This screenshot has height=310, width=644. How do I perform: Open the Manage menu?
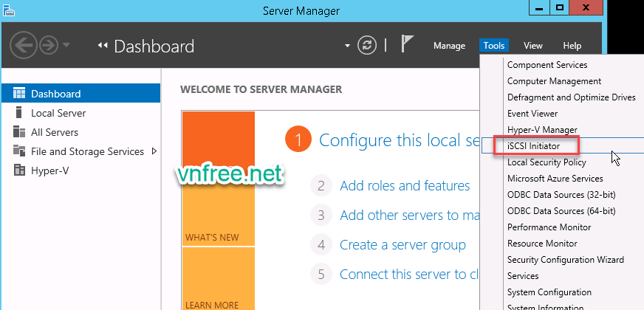tap(449, 46)
